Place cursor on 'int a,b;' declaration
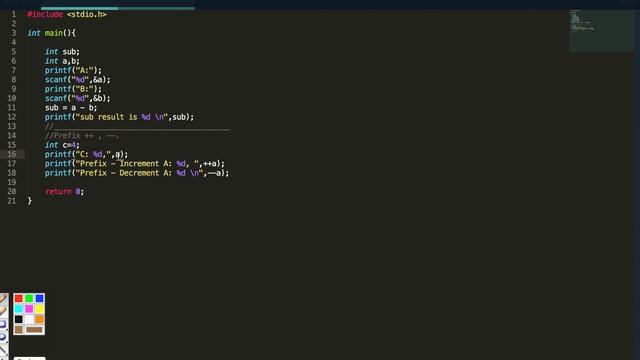The image size is (640, 360). tap(62, 61)
